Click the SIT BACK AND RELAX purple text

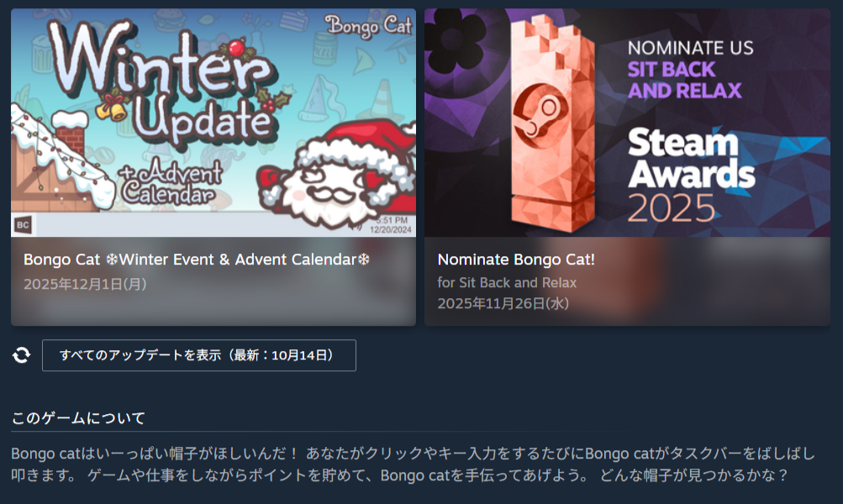[x=685, y=80]
